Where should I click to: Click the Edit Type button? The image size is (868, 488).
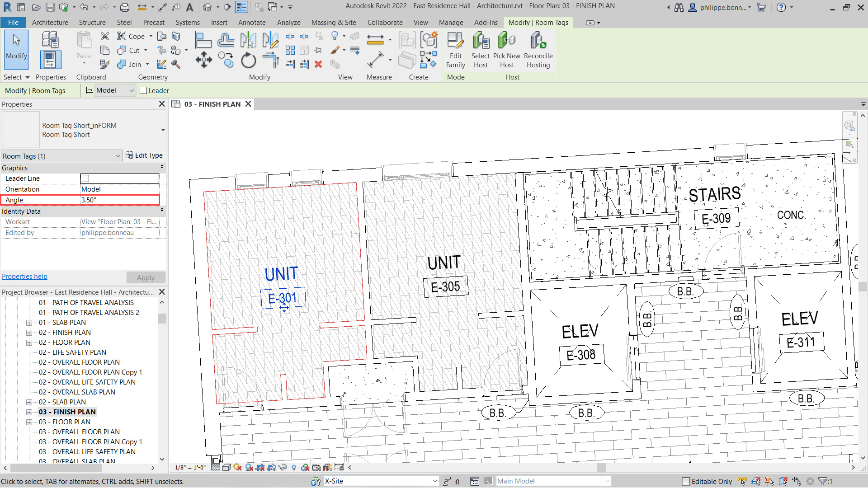[144, 155]
